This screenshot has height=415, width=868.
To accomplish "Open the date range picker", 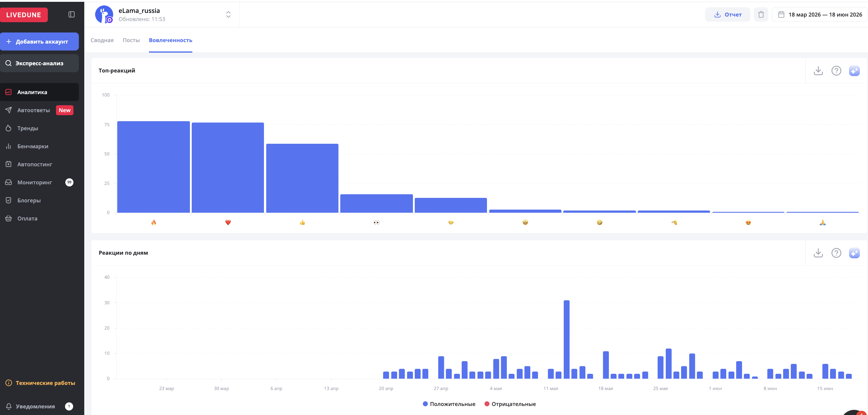I will (x=820, y=14).
